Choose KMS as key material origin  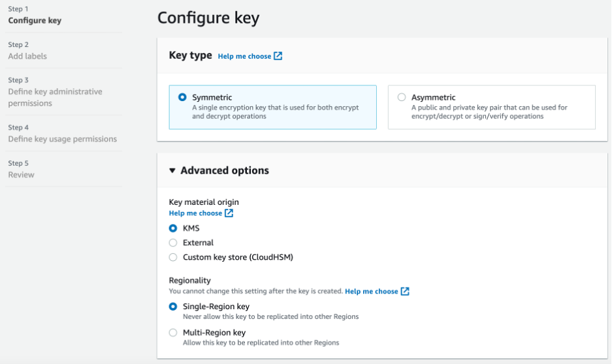point(173,228)
